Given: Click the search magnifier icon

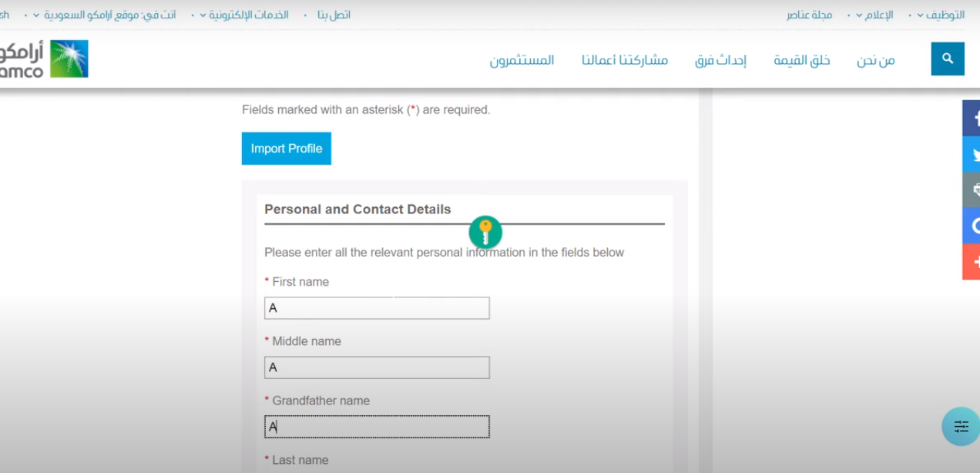Looking at the screenshot, I should click(948, 59).
